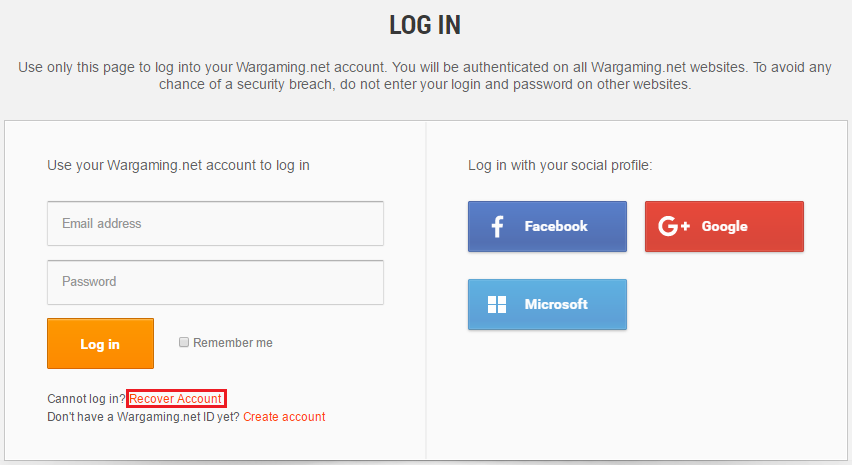The width and height of the screenshot is (852, 465).
Task: Click the Google G+ logo icon
Action: [x=674, y=226]
